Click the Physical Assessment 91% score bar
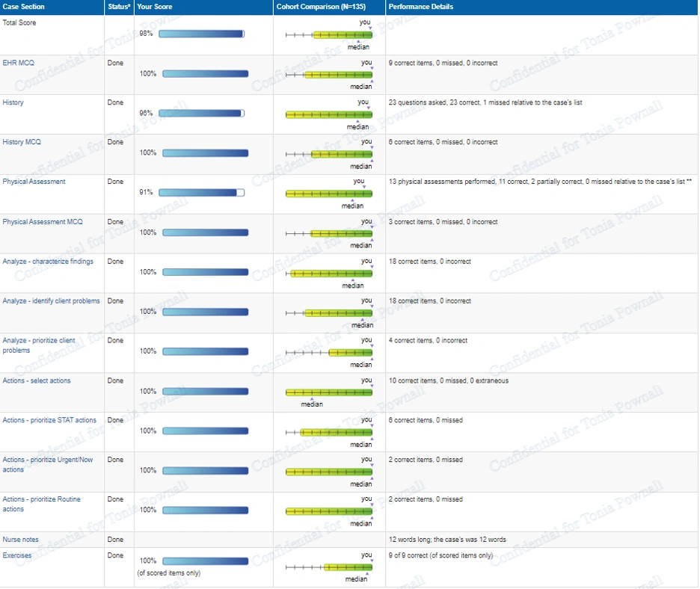This screenshot has width=700, height=589. [203, 193]
